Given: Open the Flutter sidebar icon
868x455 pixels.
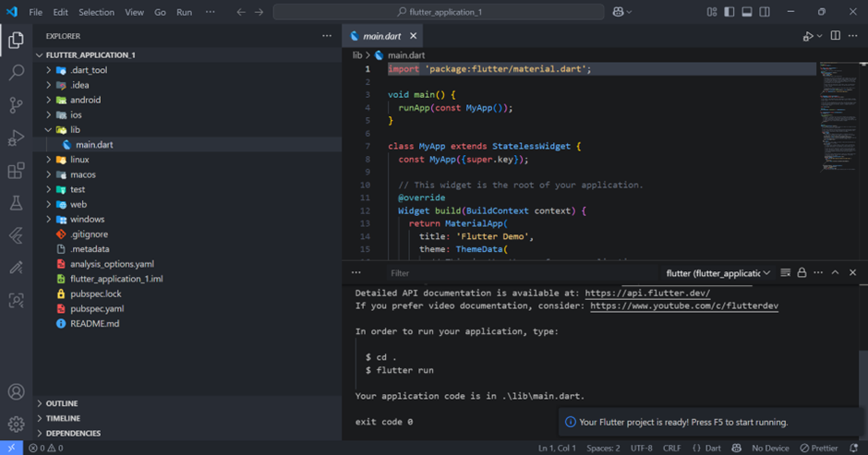Looking at the screenshot, I should (16, 235).
